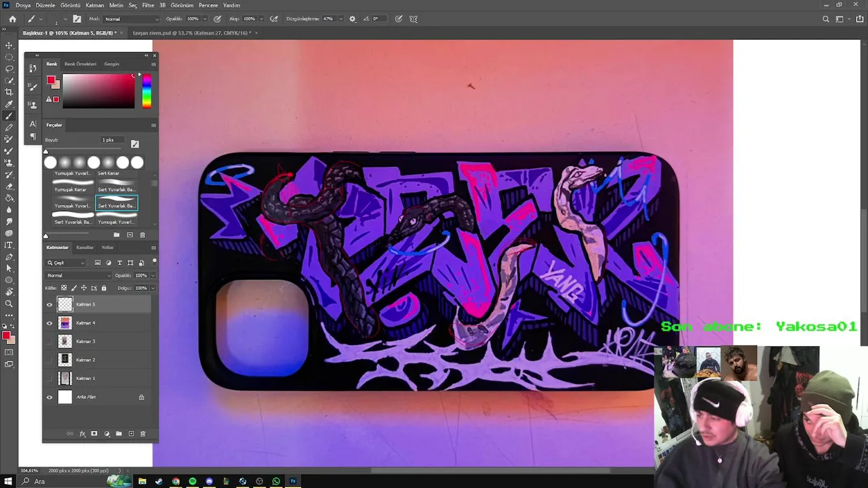Switch to tavşan riven.psd document tab
Screen dimensions: 868x488
[x=192, y=33]
